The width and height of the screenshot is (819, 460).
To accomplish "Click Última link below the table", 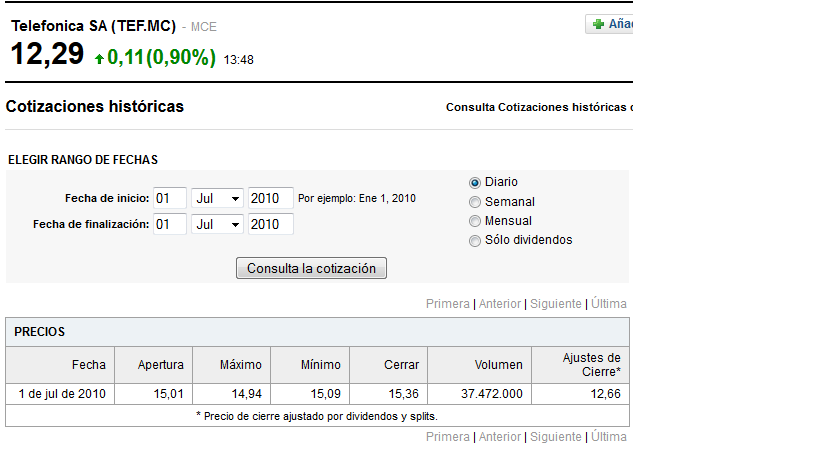I will [x=609, y=437].
